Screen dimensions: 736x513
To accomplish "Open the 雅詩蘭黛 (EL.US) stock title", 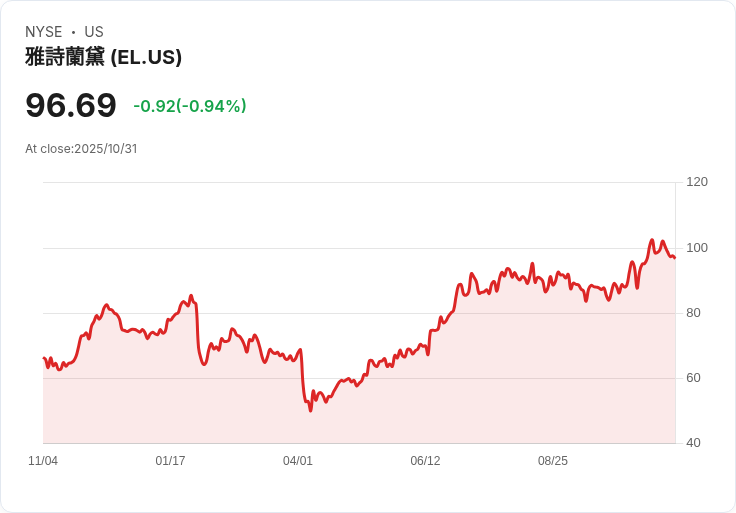I will (103, 57).
